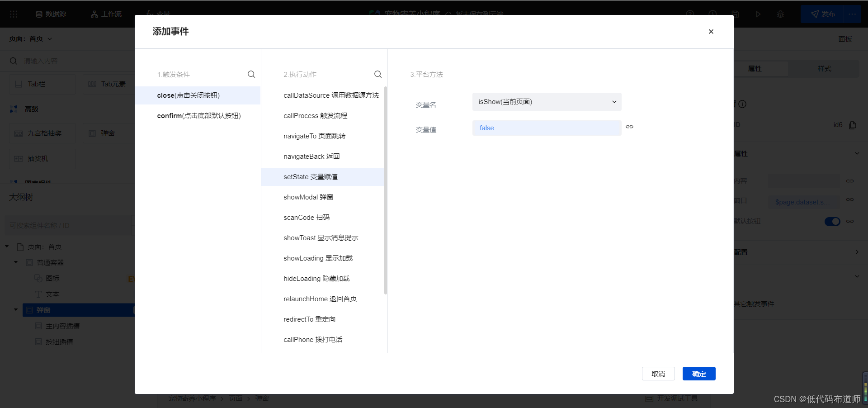Select 主内容插槽 node in outline tree
Image resolution: width=868 pixels, height=408 pixels.
point(62,326)
